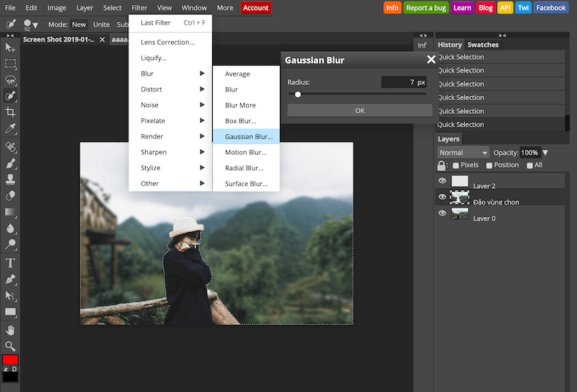Select the Rectangle Select tool

(x=10, y=63)
